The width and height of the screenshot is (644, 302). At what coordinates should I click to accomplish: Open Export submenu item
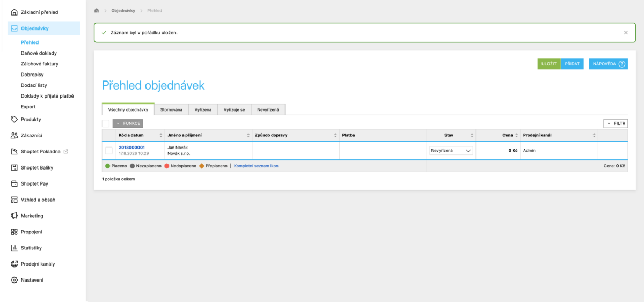(x=28, y=107)
